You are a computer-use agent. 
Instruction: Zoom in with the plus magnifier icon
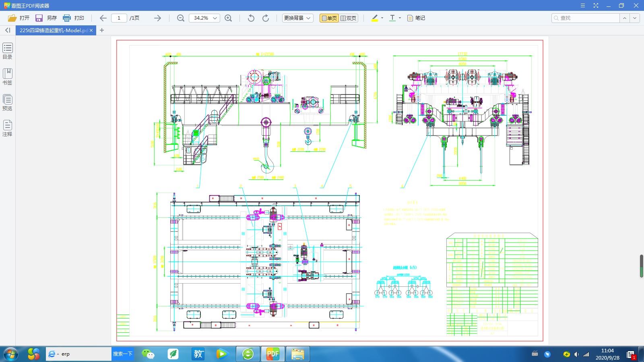pyautogui.click(x=228, y=18)
